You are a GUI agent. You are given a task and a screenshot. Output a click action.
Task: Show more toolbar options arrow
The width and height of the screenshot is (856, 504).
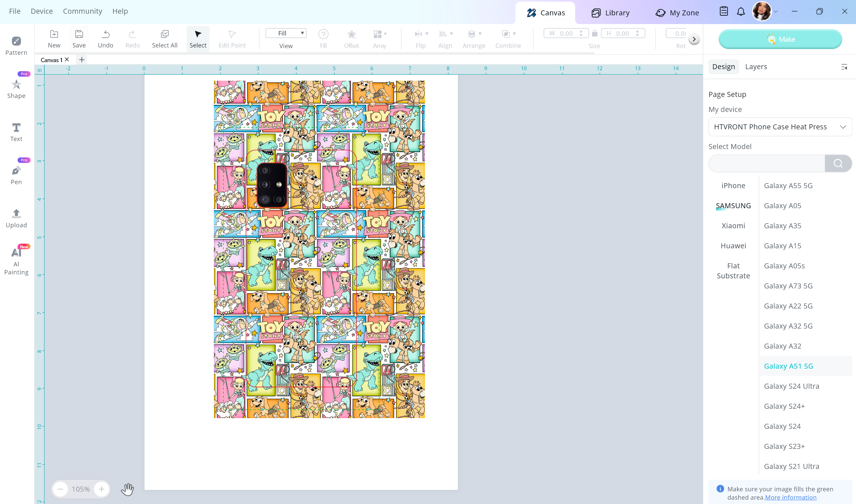694,39
